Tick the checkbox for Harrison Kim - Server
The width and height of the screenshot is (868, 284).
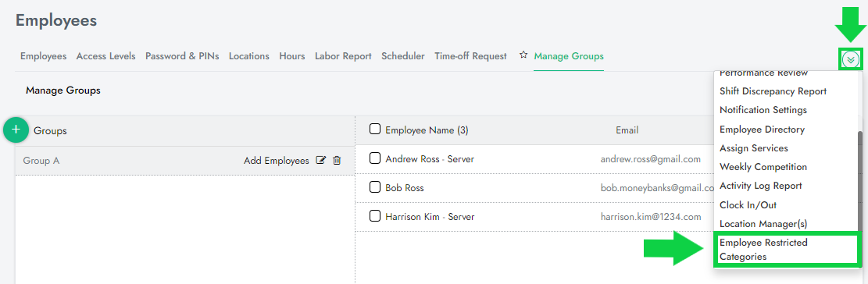click(375, 216)
